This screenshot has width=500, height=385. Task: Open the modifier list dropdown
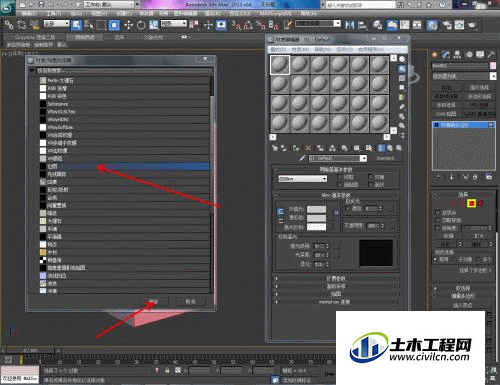point(464,76)
